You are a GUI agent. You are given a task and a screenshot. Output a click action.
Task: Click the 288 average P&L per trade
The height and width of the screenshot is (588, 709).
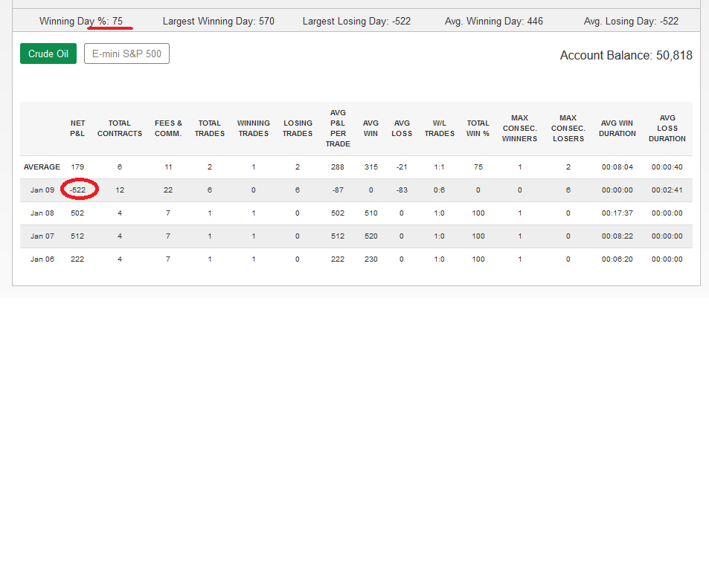[x=338, y=167]
